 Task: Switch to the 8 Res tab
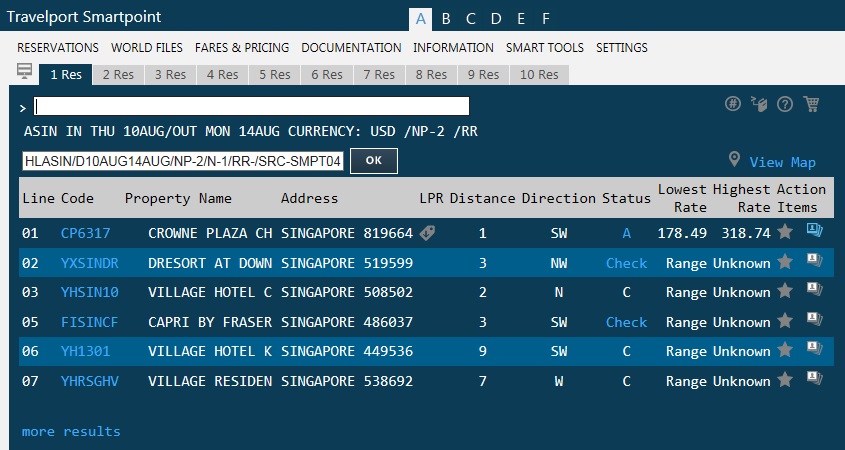431,74
